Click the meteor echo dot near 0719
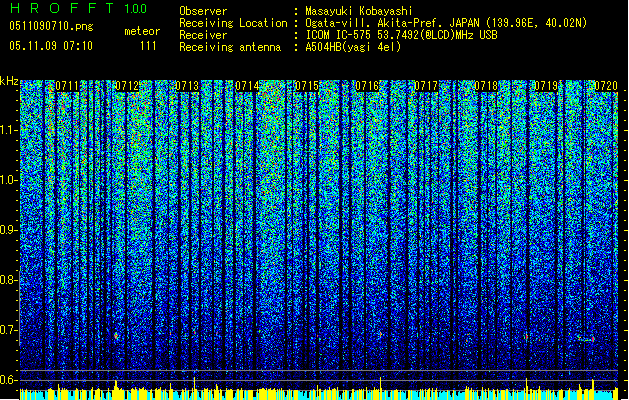 [526, 337]
